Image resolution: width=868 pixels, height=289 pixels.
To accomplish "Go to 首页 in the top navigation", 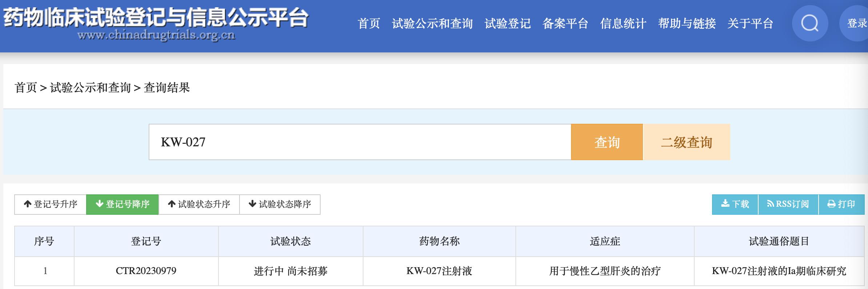I will point(369,24).
